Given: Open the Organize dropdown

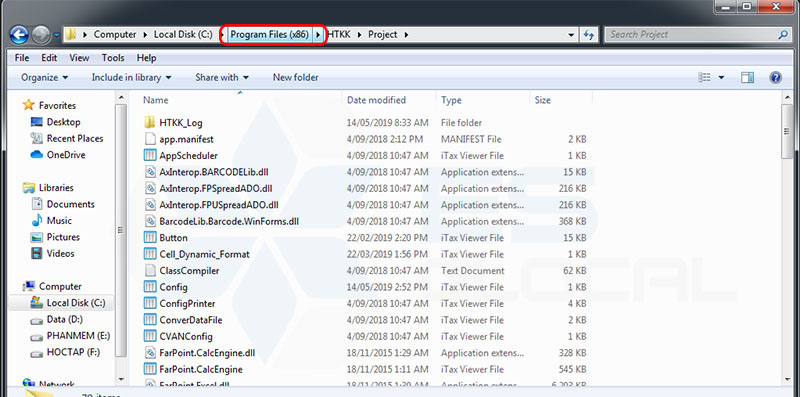Looking at the screenshot, I should pyautogui.click(x=44, y=78).
